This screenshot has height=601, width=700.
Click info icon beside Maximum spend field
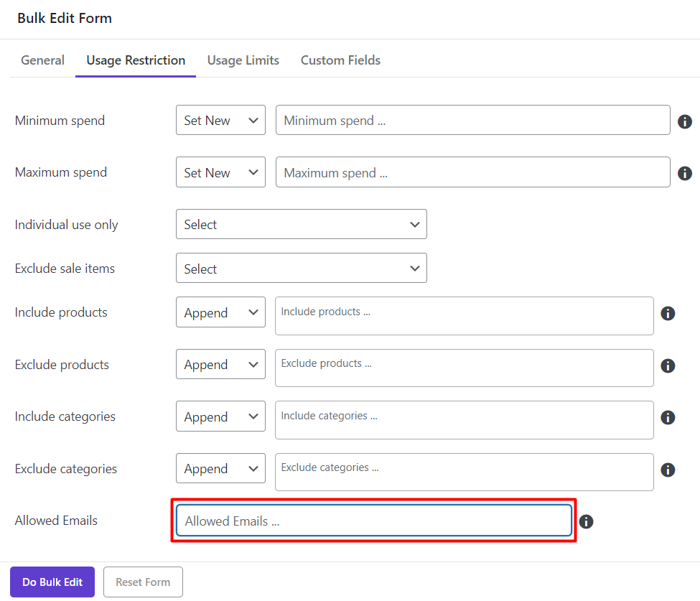[x=685, y=173]
